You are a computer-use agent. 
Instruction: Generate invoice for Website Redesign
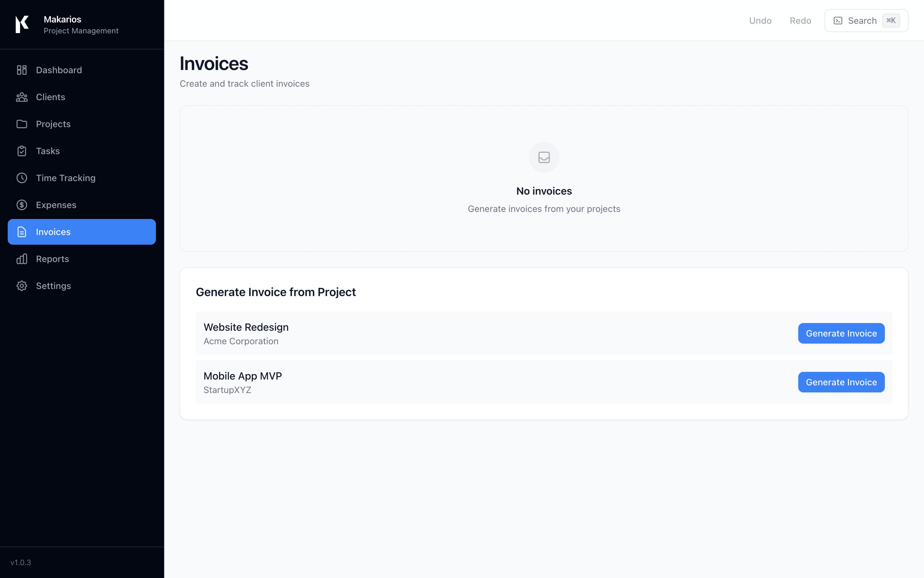[x=841, y=333]
